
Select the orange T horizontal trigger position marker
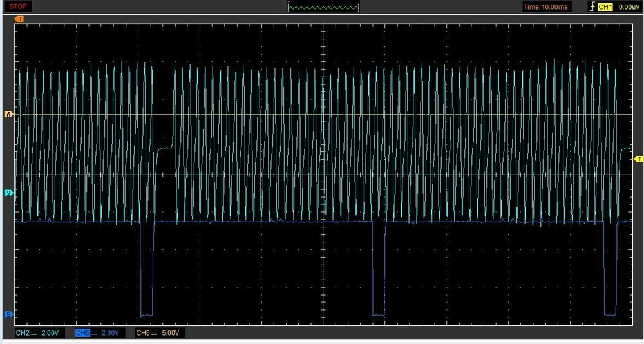(19, 19)
